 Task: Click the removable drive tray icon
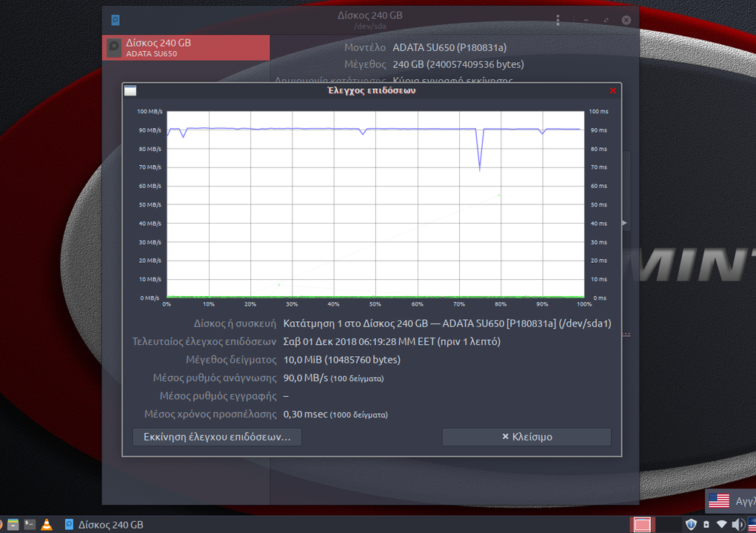(706, 524)
